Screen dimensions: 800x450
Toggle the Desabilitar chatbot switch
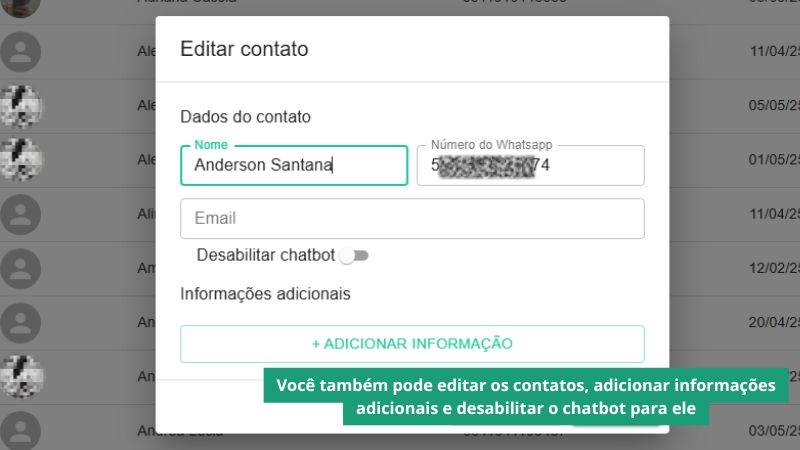(355, 256)
